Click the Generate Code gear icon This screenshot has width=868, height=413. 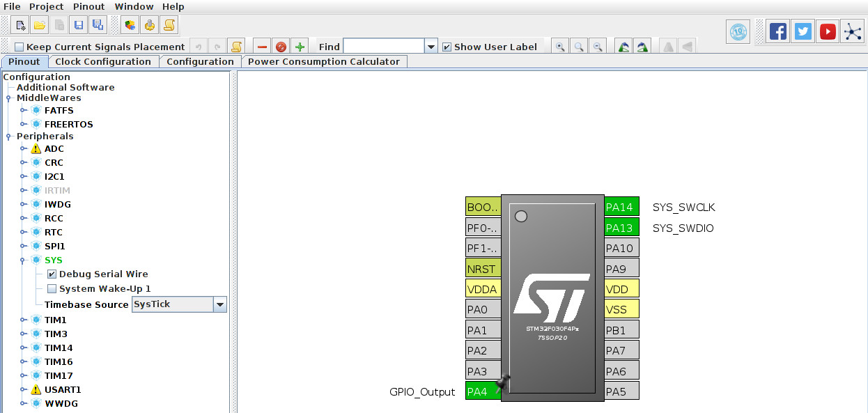coord(149,26)
